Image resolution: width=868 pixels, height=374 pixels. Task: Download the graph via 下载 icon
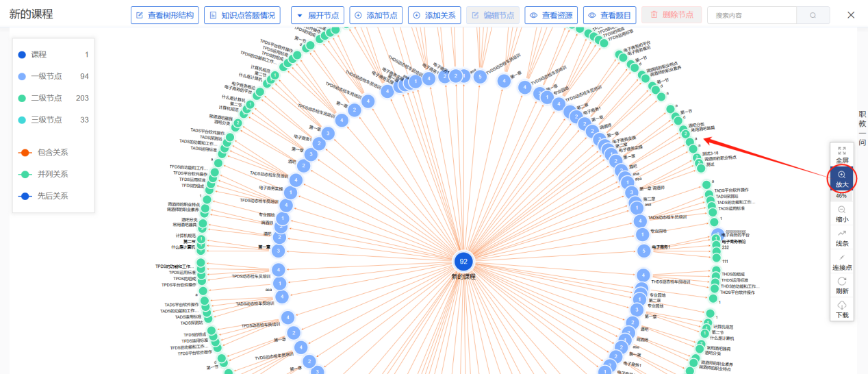(x=841, y=306)
